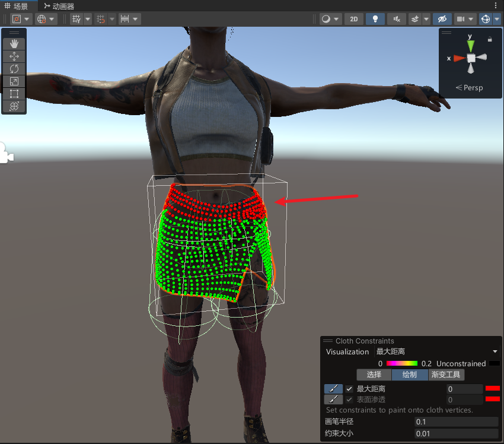Toggle scene lighting with the bulb icon
Image resolution: width=504 pixels, height=444 pixels.
coord(375,18)
